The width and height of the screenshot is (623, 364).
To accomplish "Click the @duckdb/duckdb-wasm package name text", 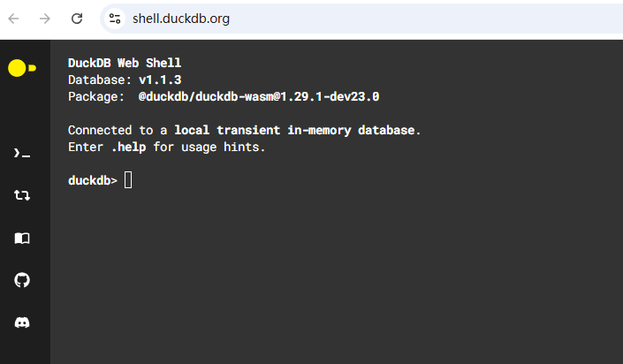I will click(259, 96).
